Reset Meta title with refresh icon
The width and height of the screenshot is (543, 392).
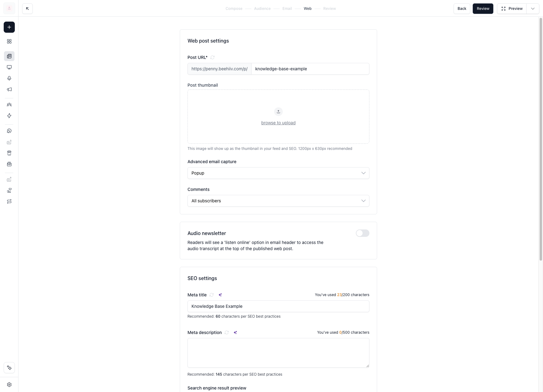pos(212,295)
